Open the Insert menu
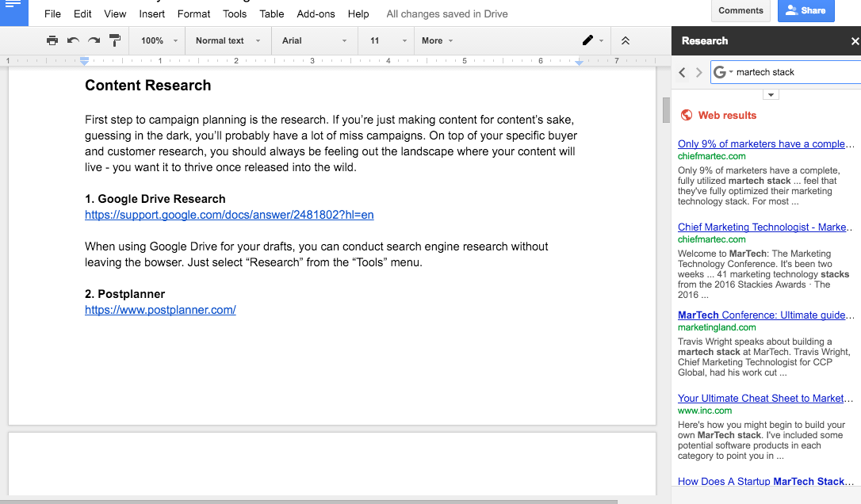The height and width of the screenshot is (504, 861). pyautogui.click(x=151, y=13)
